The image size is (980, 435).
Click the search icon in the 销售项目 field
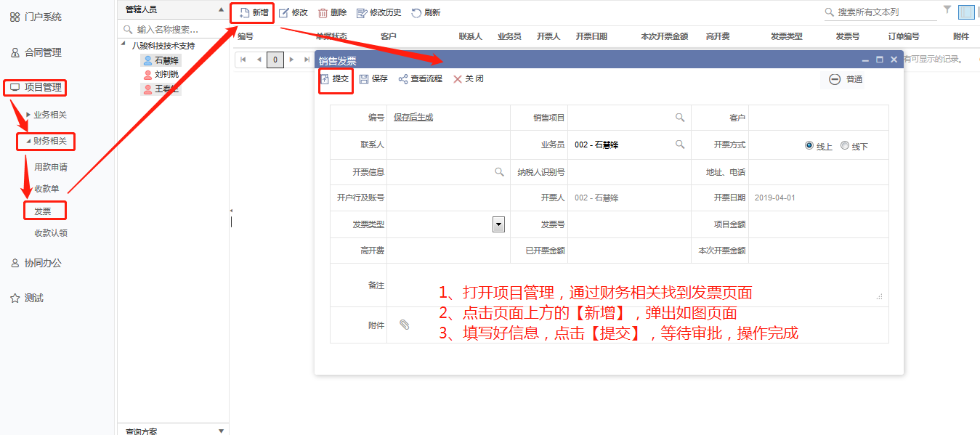coord(680,117)
